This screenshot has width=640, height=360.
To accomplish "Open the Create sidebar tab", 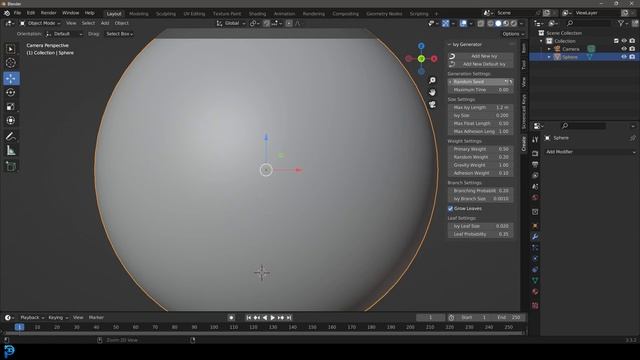I will click(524, 143).
